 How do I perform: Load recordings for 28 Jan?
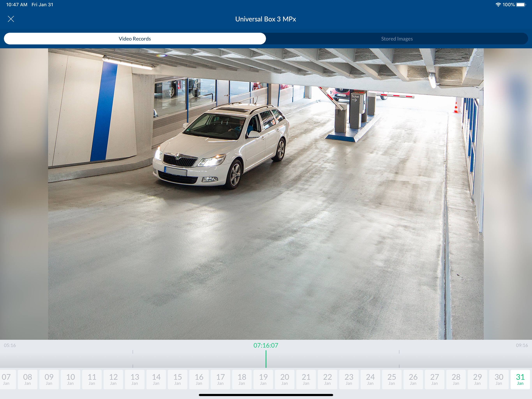[456, 379]
